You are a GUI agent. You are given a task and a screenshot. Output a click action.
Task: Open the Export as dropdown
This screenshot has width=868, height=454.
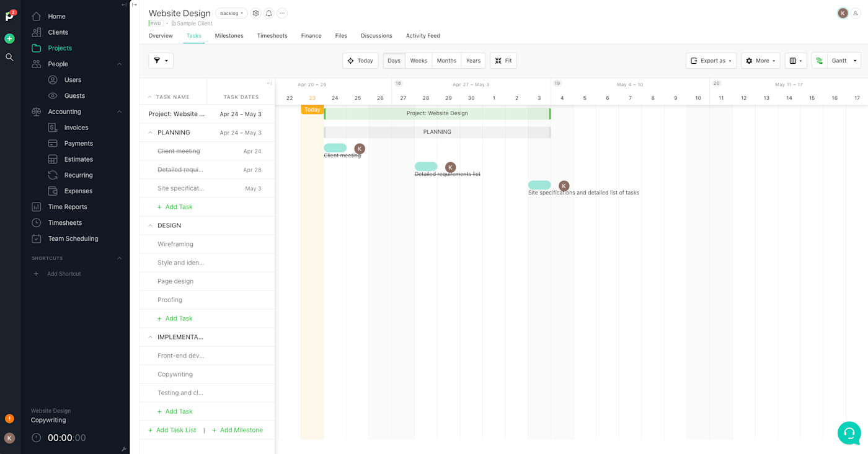point(711,61)
